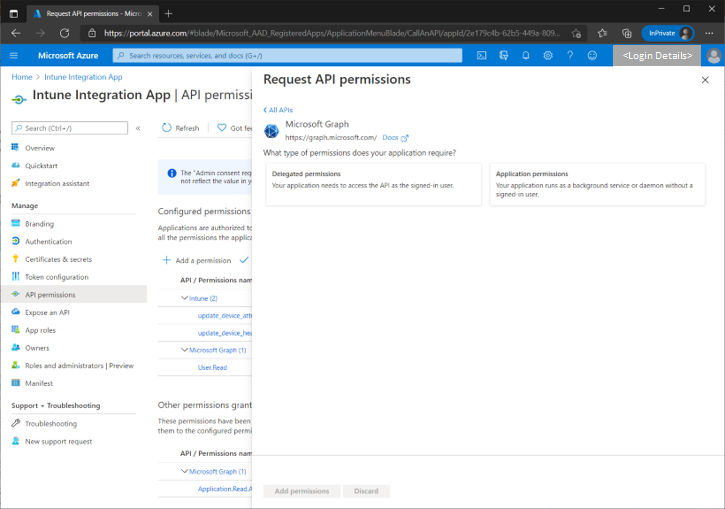Choose Delegated permissions card

[374, 184]
